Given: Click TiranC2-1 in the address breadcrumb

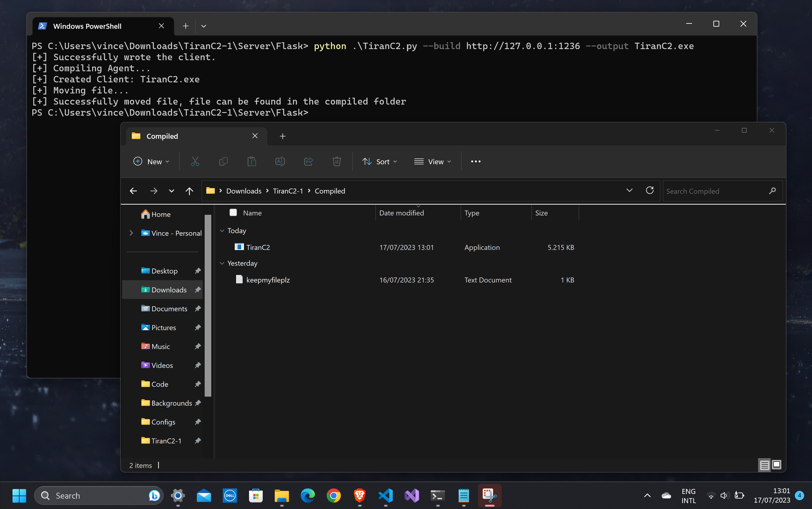Looking at the screenshot, I should pyautogui.click(x=288, y=191).
